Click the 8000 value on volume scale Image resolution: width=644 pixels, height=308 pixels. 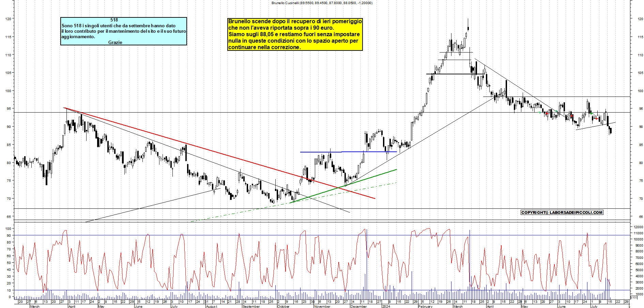(x=639, y=251)
